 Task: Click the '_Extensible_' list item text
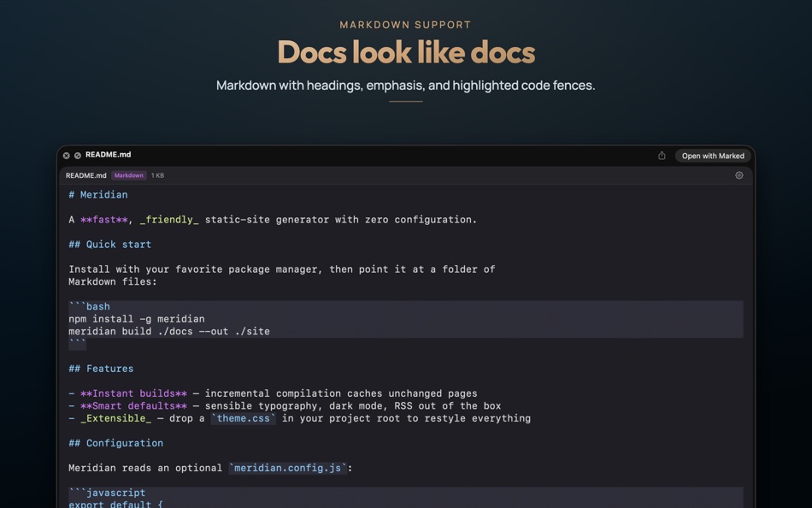pyautogui.click(x=116, y=418)
